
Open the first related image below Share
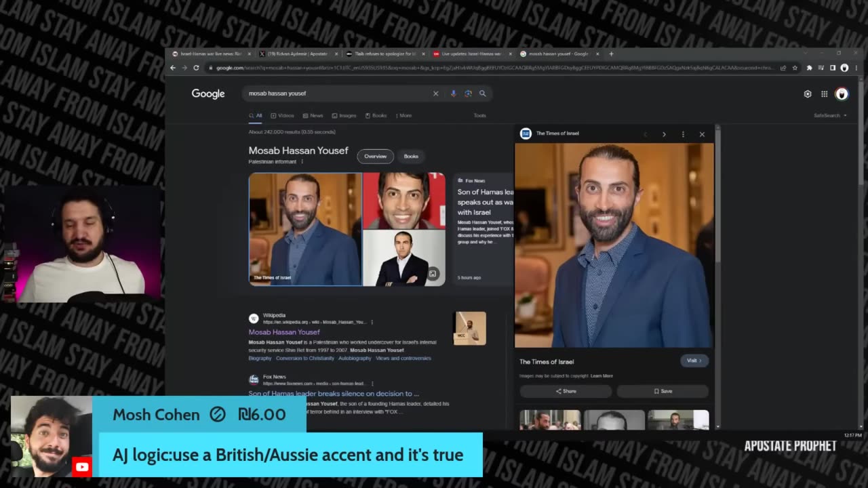pyautogui.click(x=550, y=420)
